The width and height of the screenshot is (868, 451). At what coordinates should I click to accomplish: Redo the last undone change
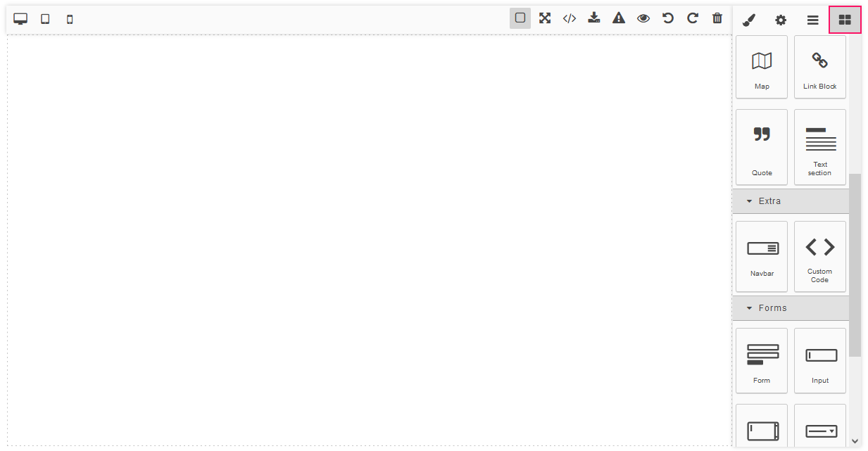[693, 18]
